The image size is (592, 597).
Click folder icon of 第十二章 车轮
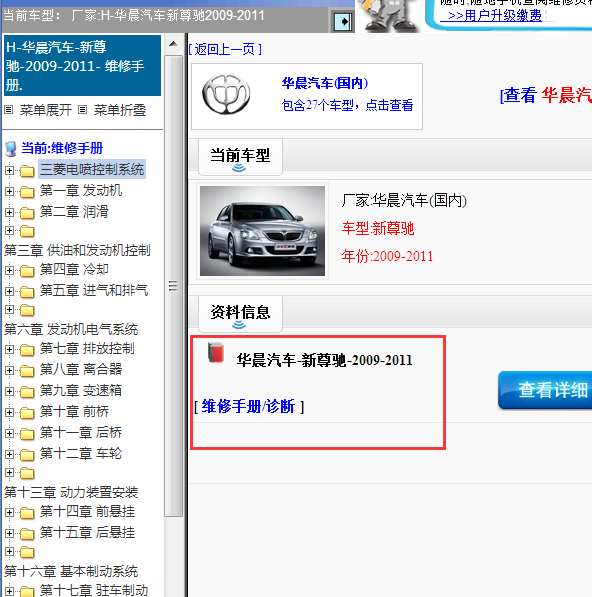coord(27,454)
